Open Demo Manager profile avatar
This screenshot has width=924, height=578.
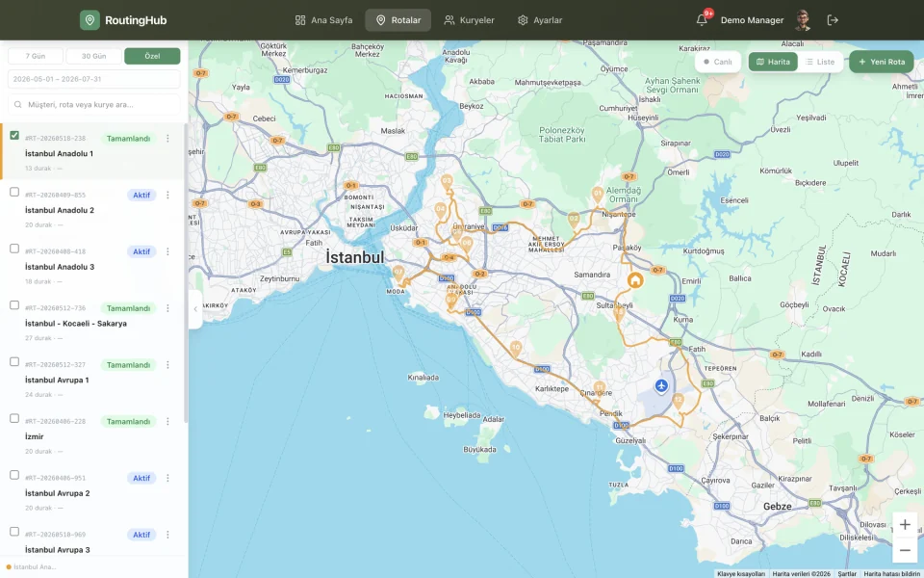coord(802,20)
